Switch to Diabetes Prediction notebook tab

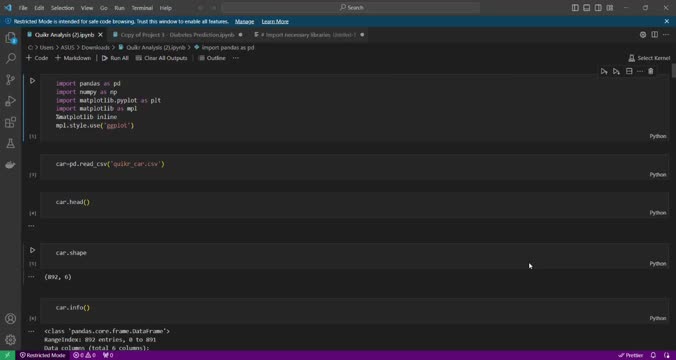coord(177,34)
